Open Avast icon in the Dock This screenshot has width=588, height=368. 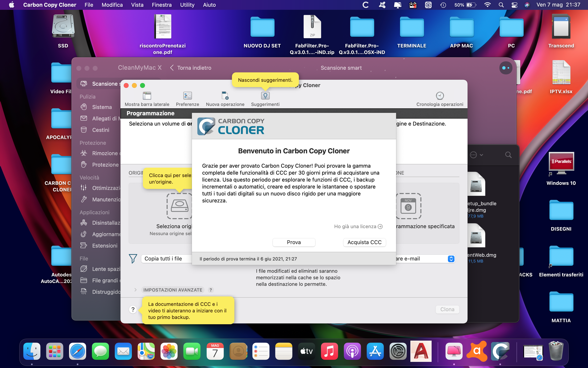tap(477, 351)
